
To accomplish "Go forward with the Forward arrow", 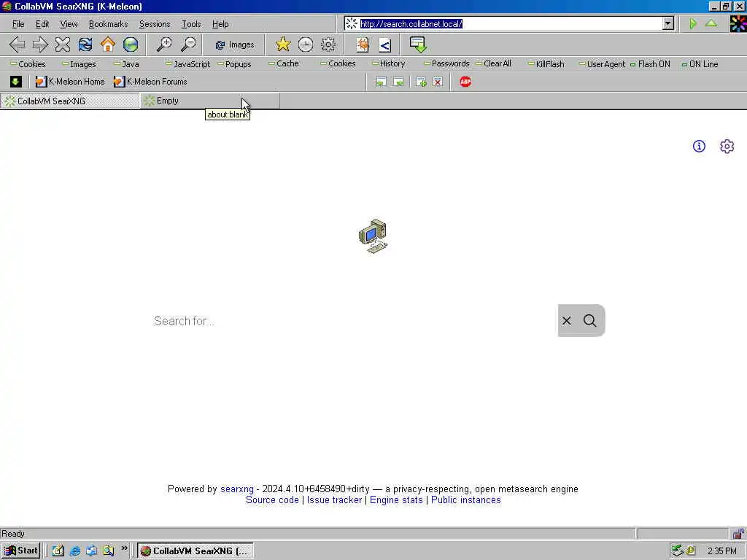I will [40, 44].
